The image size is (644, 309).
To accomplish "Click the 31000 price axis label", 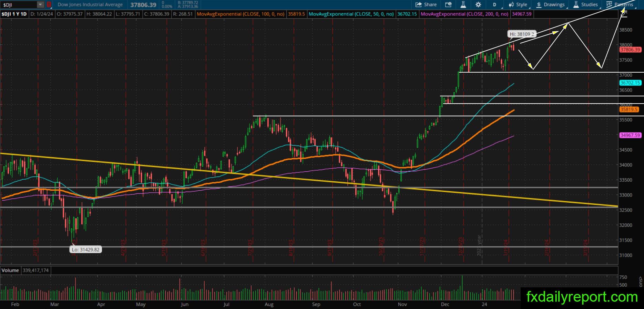I will tap(626, 255).
